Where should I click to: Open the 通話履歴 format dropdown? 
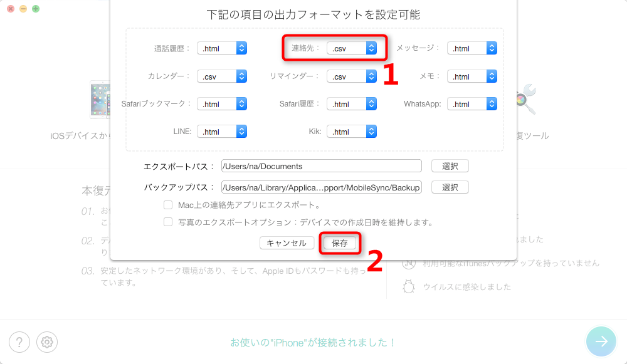[222, 48]
